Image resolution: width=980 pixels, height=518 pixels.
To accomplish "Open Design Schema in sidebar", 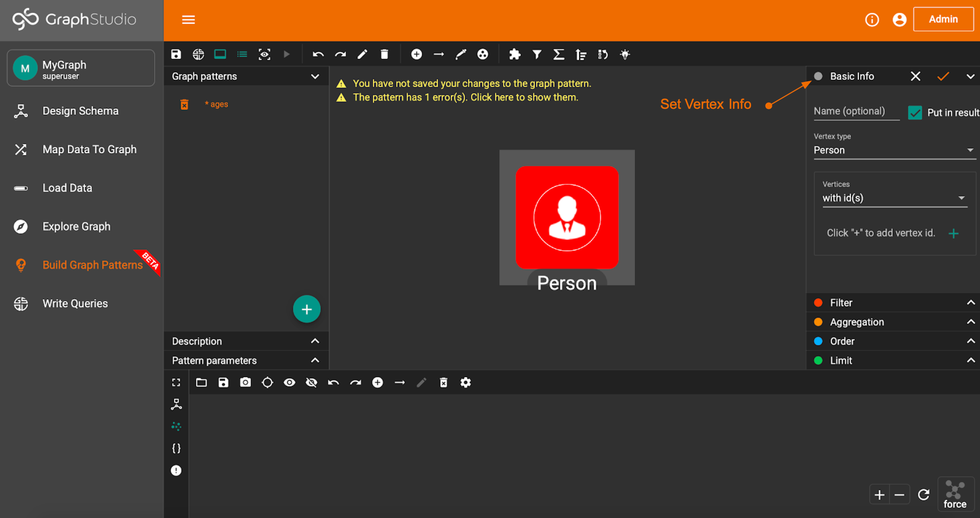I will click(x=80, y=111).
